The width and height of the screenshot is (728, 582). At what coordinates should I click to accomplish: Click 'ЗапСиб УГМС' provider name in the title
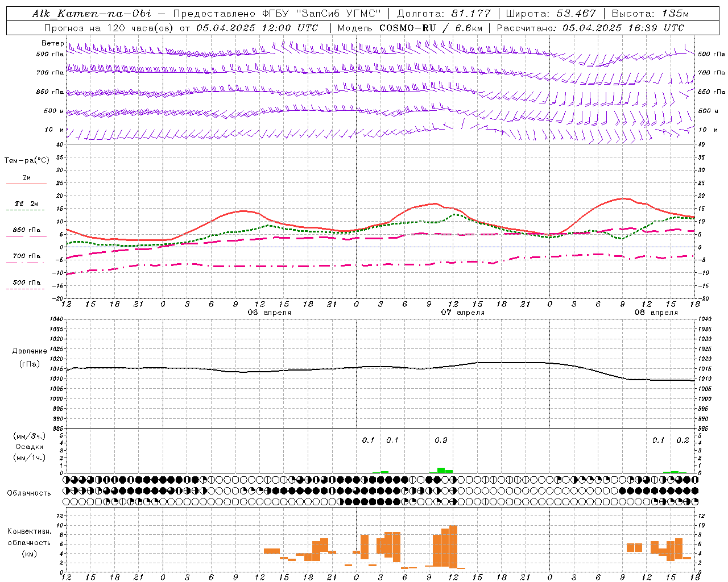coord(338,14)
